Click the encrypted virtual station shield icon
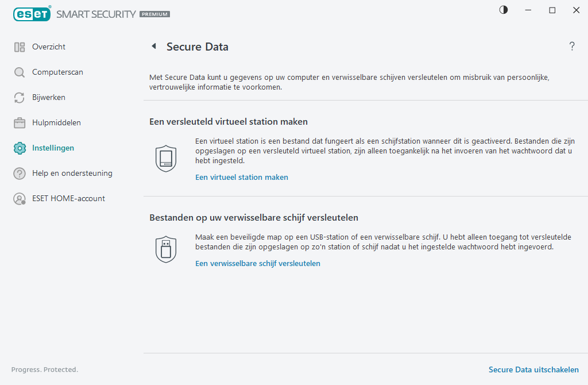 (166, 158)
